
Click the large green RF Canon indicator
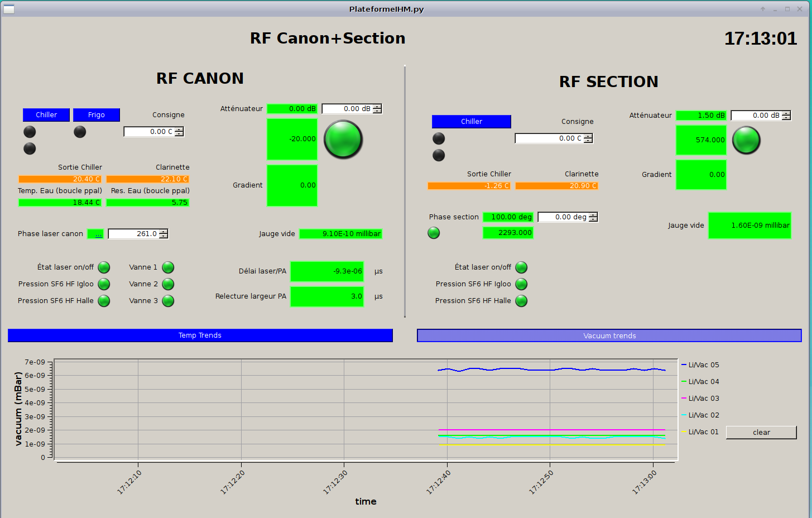point(343,139)
